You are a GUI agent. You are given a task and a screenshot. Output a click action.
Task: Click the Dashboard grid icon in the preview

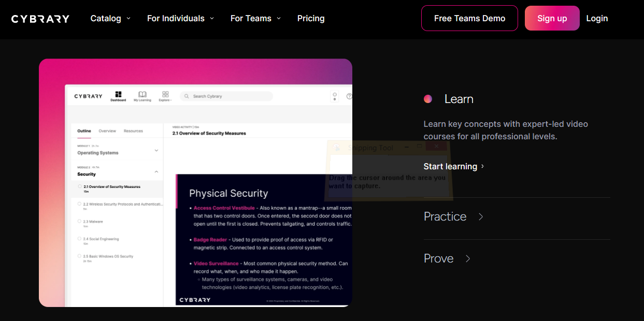[x=118, y=94]
